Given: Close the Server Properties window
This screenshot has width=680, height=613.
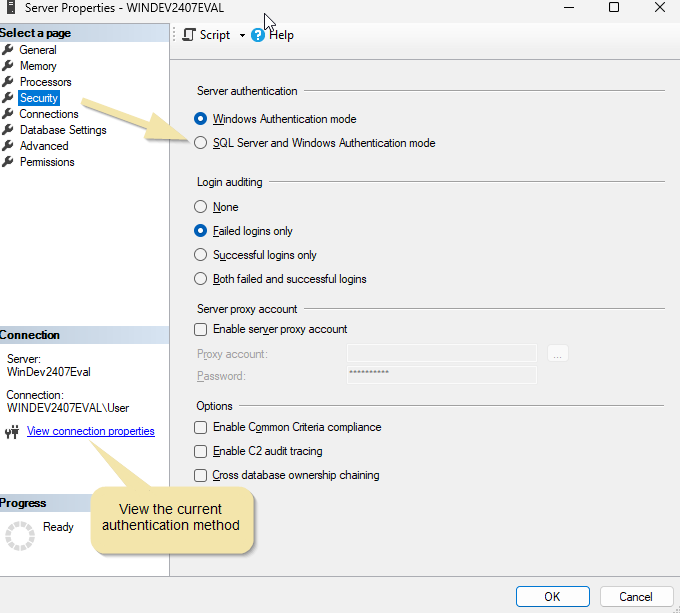Looking at the screenshot, I should click(x=660, y=7).
